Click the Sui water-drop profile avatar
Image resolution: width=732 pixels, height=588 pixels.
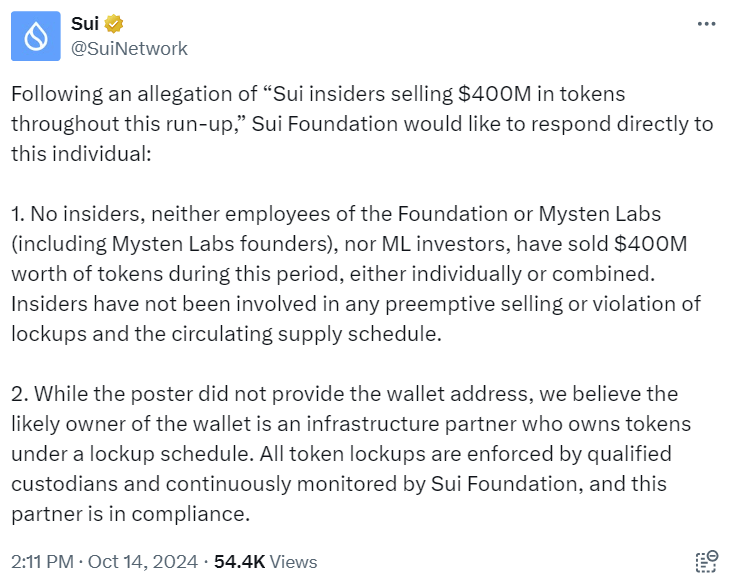click(36, 36)
